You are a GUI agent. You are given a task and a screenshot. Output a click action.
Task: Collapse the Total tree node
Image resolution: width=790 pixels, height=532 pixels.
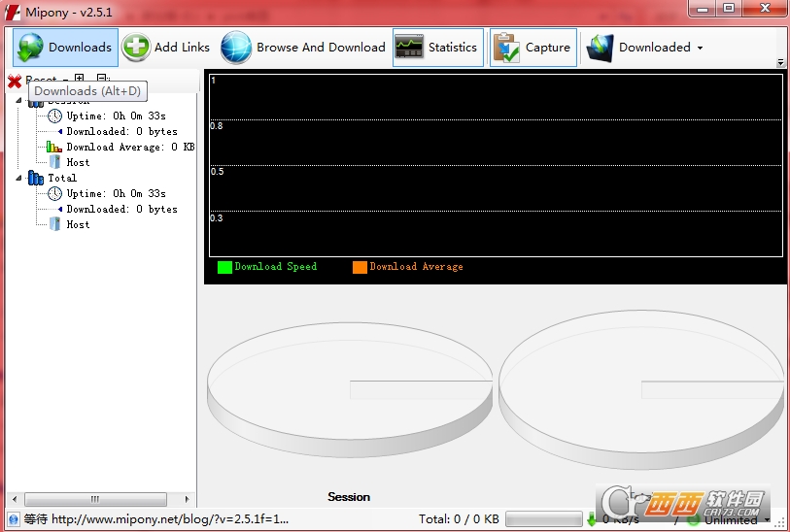coord(19,178)
